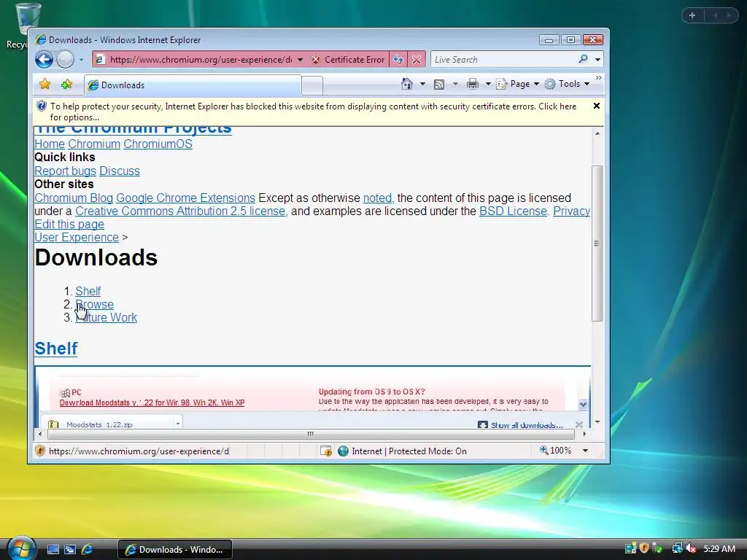This screenshot has width=747, height=560.
Task: Click the information bar security message
Action: click(x=313, y=112)
